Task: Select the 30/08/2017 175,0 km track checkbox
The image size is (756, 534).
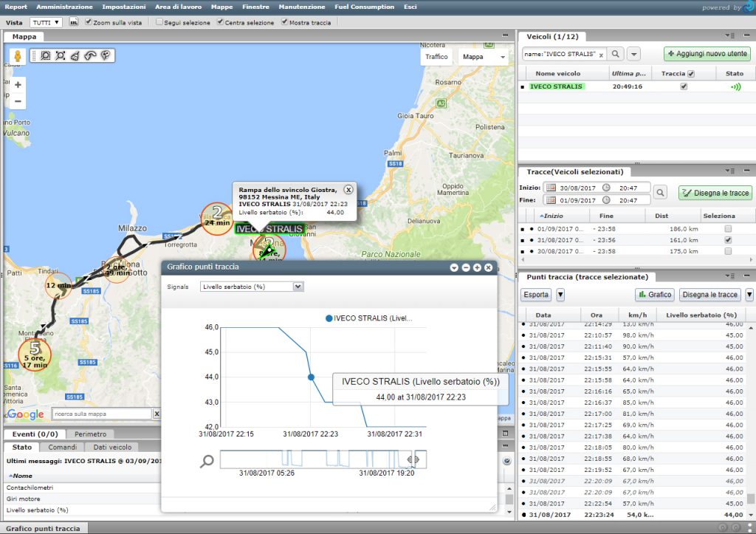Action: [728, 251]
